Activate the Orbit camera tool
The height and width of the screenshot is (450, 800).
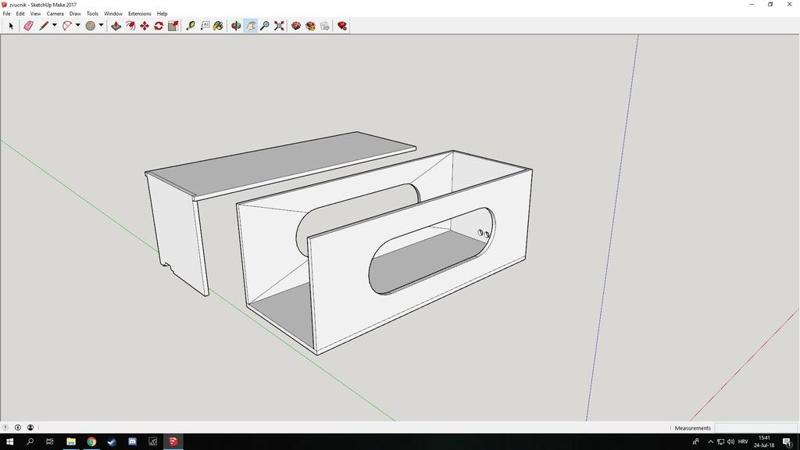coord(236,26)
